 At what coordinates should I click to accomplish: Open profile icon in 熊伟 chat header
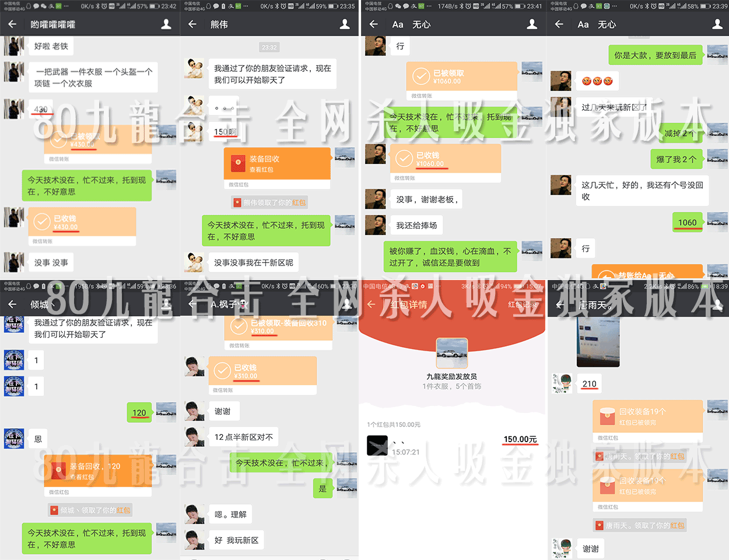(x=345, y=24)
